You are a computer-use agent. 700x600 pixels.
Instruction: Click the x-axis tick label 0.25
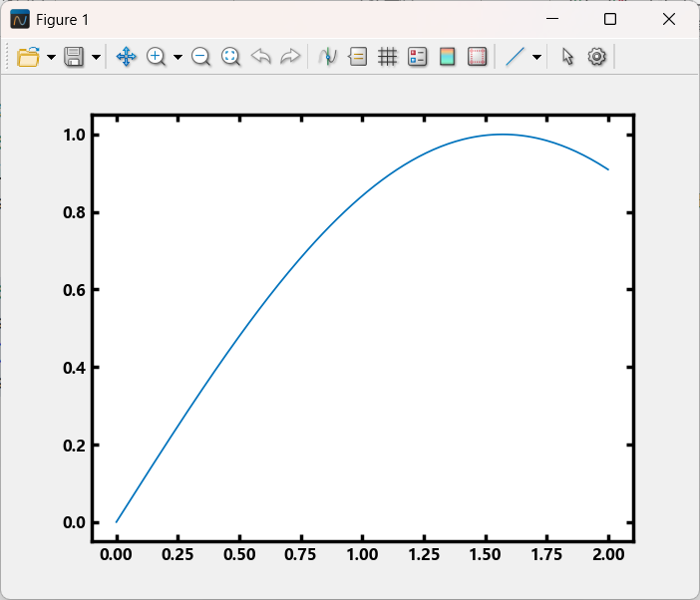pos(177,554)
